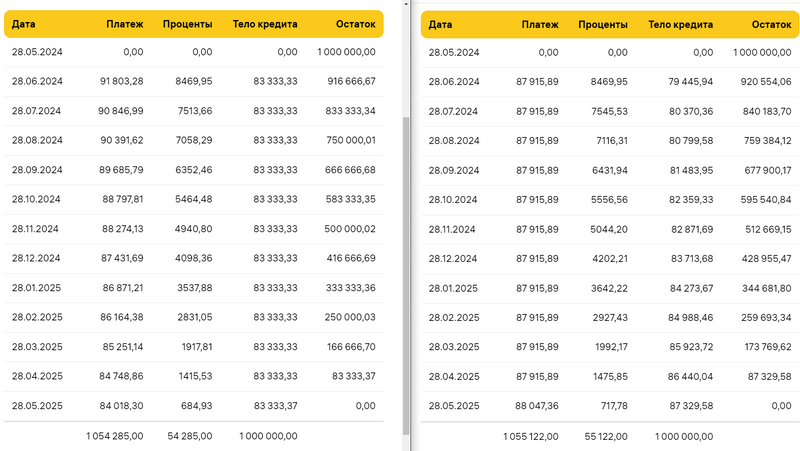
Task: Select the balance cell 920 554,06
Action: click(x=764, y=81)
